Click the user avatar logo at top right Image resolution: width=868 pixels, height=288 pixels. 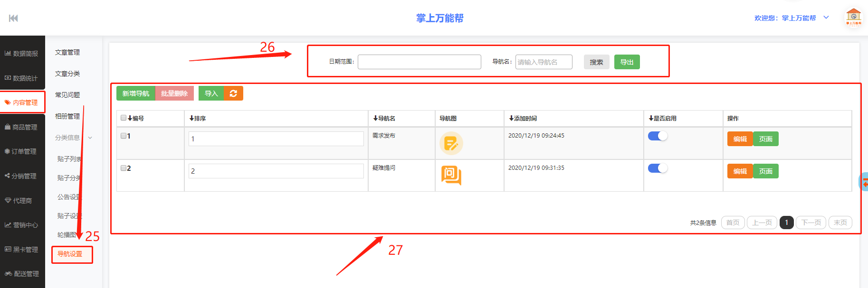coord(853,18)
